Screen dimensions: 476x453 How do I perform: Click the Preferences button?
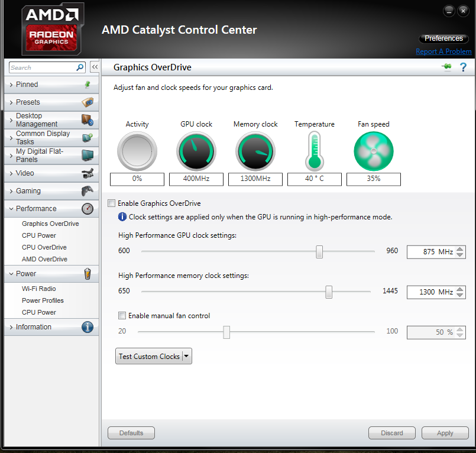443,38
